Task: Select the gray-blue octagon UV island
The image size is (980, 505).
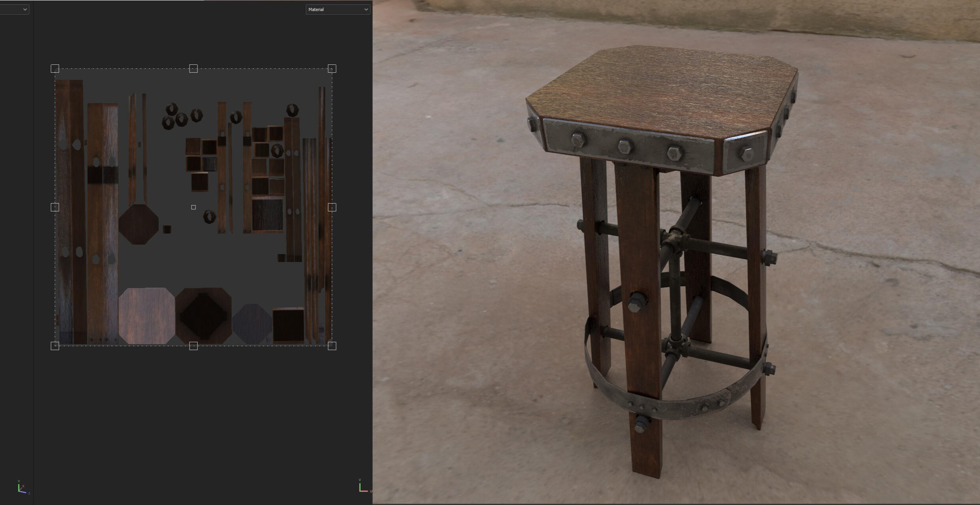Action: (x=252, y=323)
